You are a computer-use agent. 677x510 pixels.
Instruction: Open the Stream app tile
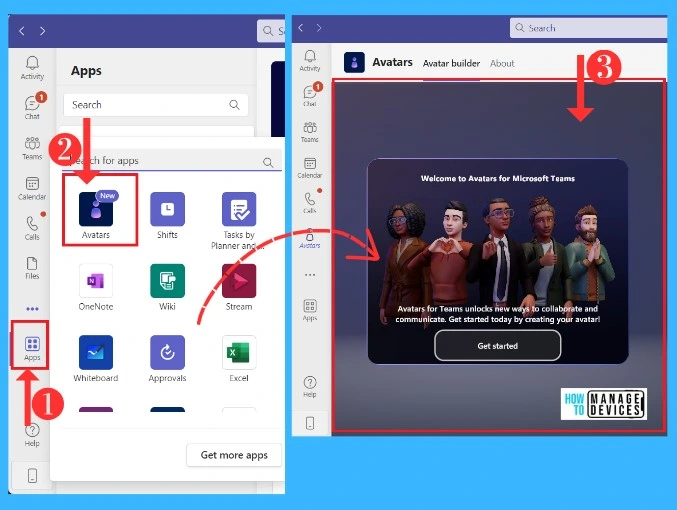(239, 287)
